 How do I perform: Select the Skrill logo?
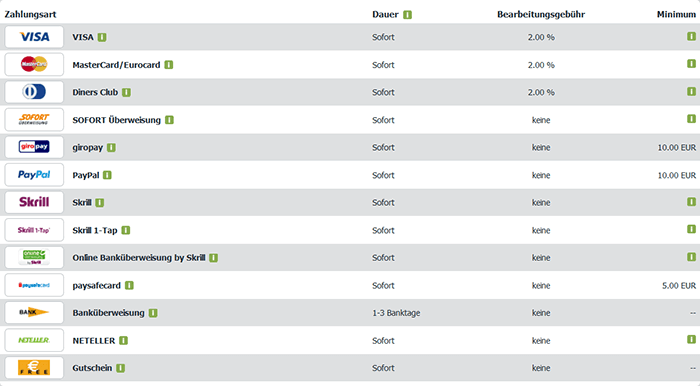point(34,202)
